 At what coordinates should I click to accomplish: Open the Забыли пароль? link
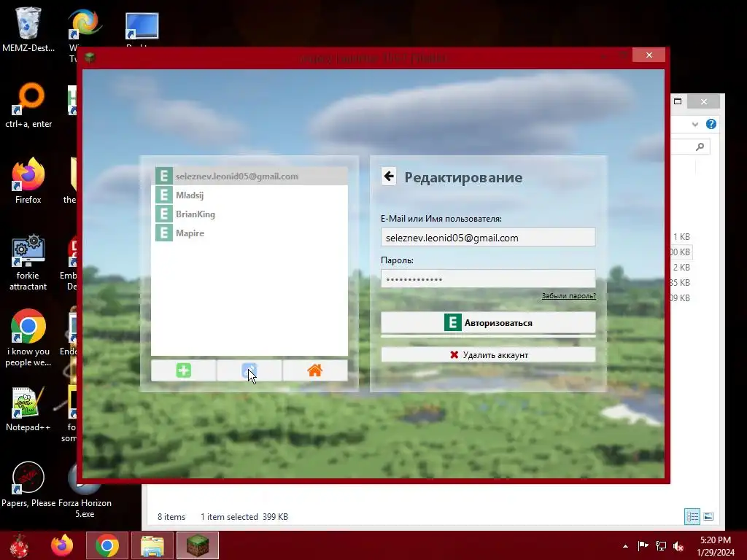pyautogui.click(x=568, y=296)
